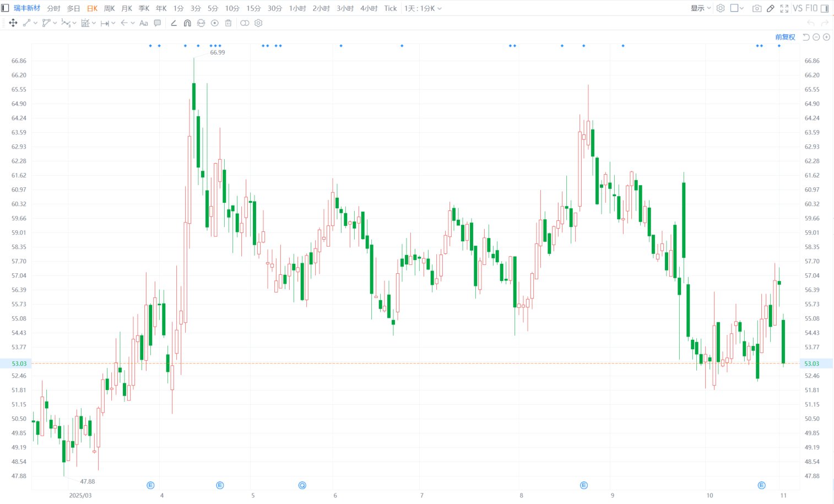This screenshot has height=504, width=834.
Task: Open the 显示 dropdown menu
Action: (x=701, y=8)
